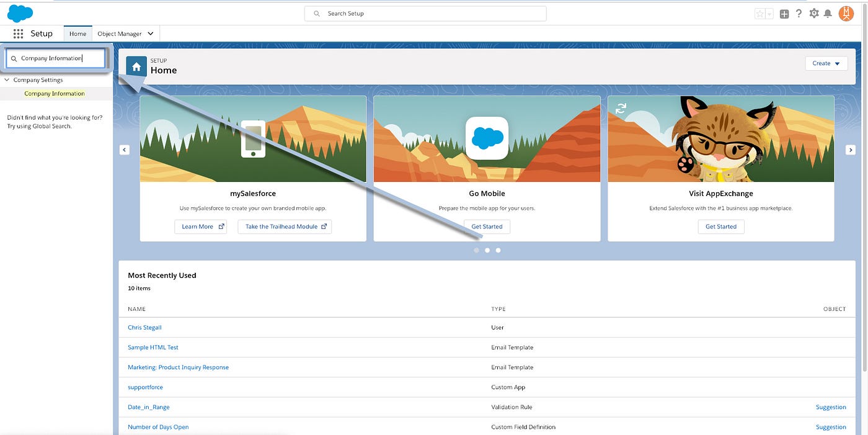Viewport: 868px width, 435px height.
Task: Open the Create dropdown
Action: tap(826, 63)
